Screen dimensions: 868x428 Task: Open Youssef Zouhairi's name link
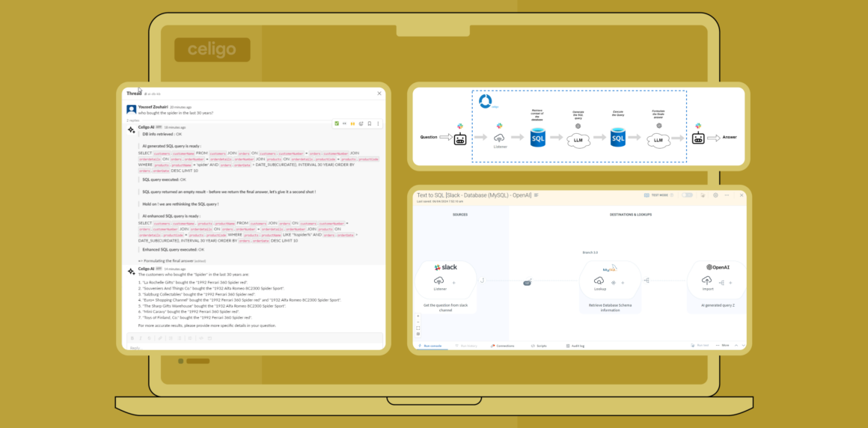tap(153, 107)
